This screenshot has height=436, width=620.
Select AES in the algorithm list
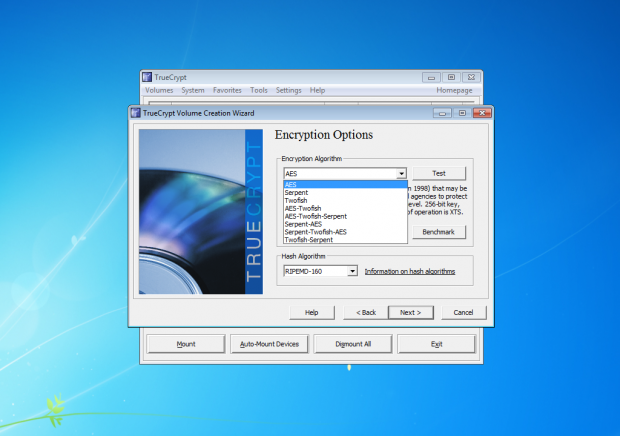pyautogui.click(x=345, y=185)
